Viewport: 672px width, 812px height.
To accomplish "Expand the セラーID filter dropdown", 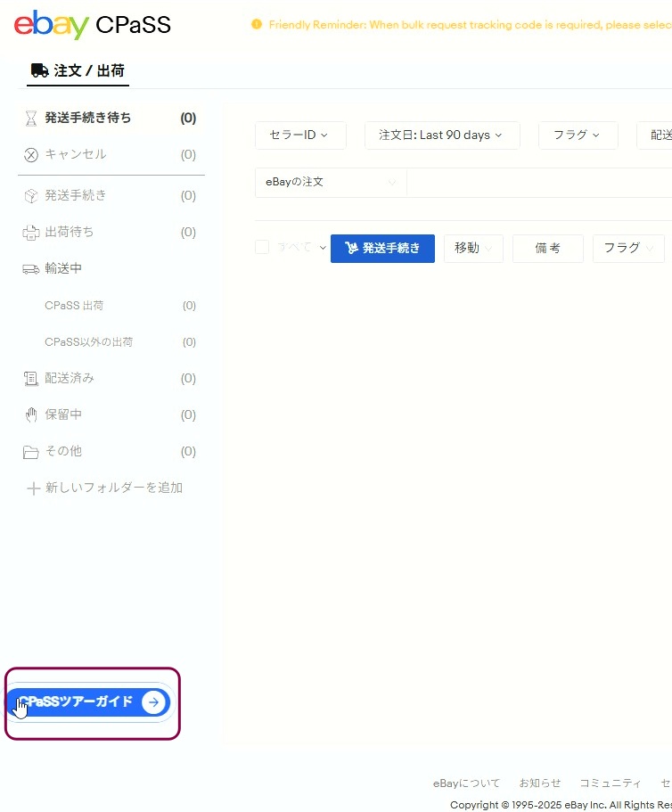I will 299,135.
